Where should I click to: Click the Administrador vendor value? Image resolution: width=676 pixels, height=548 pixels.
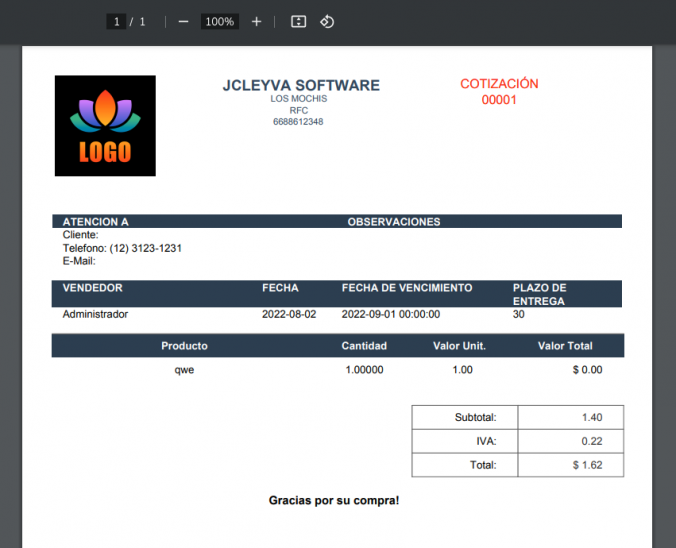95,314
